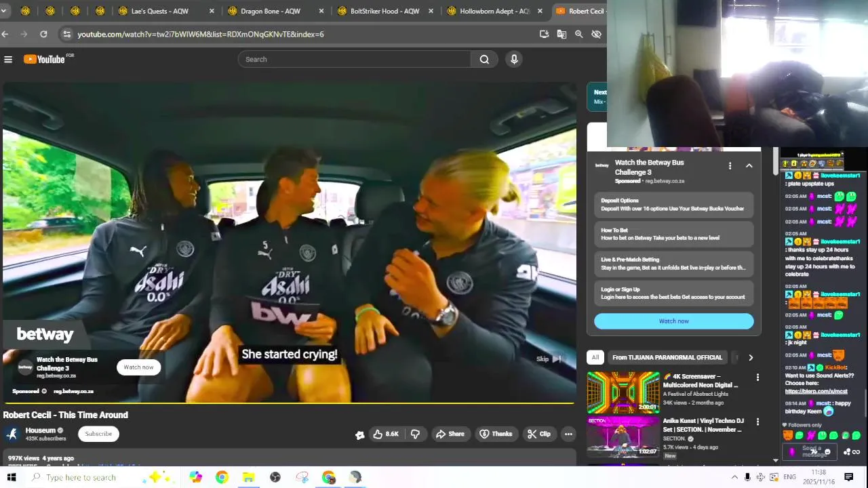
Task: Start voice search with the microphone icon
Action: tap(514, 60)
